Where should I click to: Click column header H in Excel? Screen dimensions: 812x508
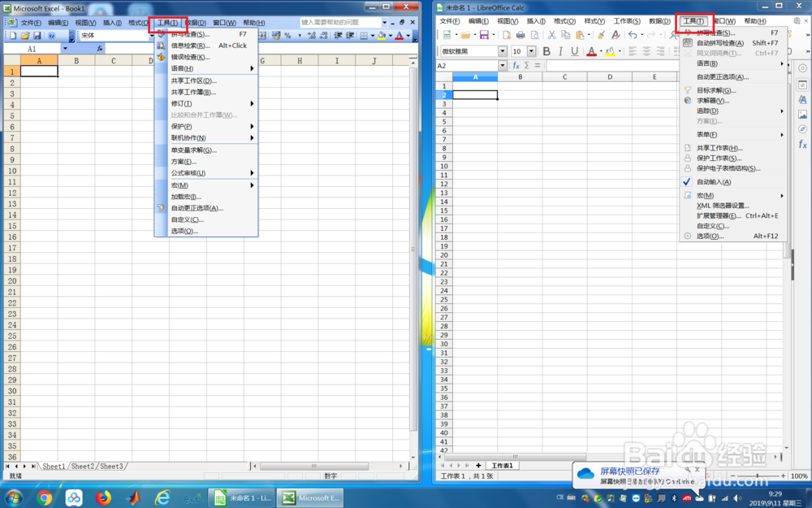(300, 61)
